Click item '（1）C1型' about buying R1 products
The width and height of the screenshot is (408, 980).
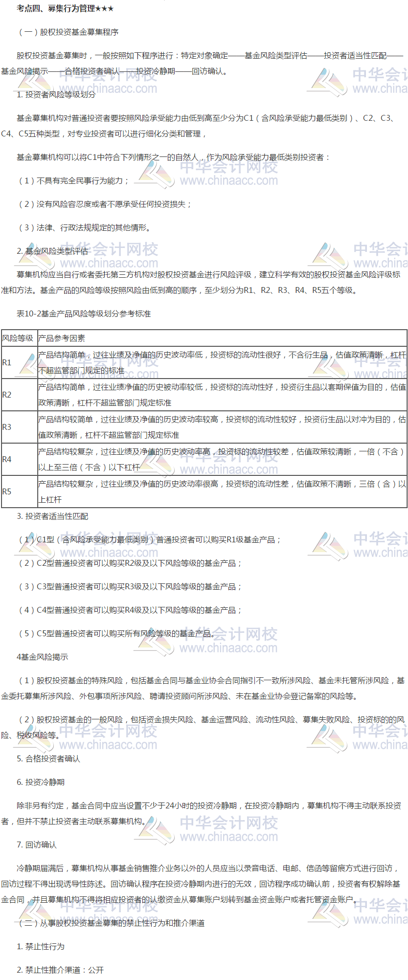point(149,539)
